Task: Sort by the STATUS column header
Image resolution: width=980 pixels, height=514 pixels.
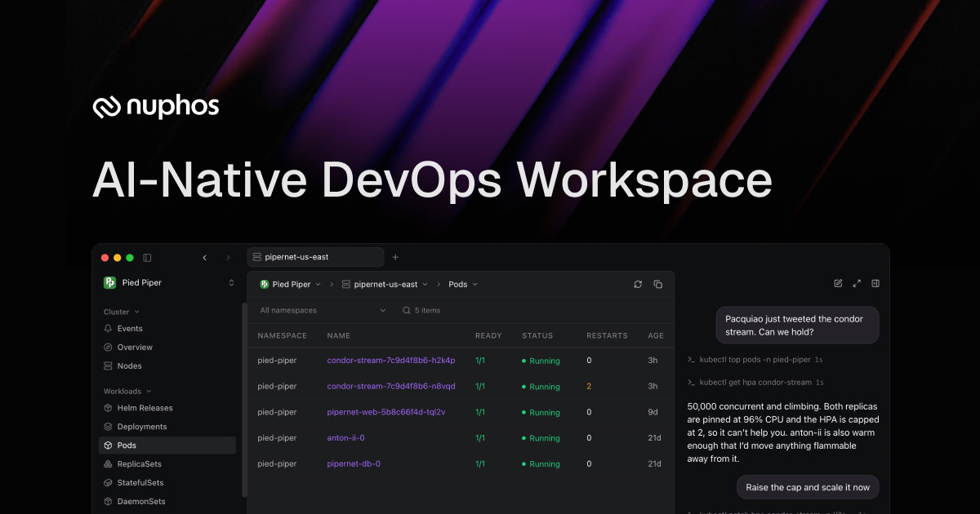Action: click(x=537, y=336)
